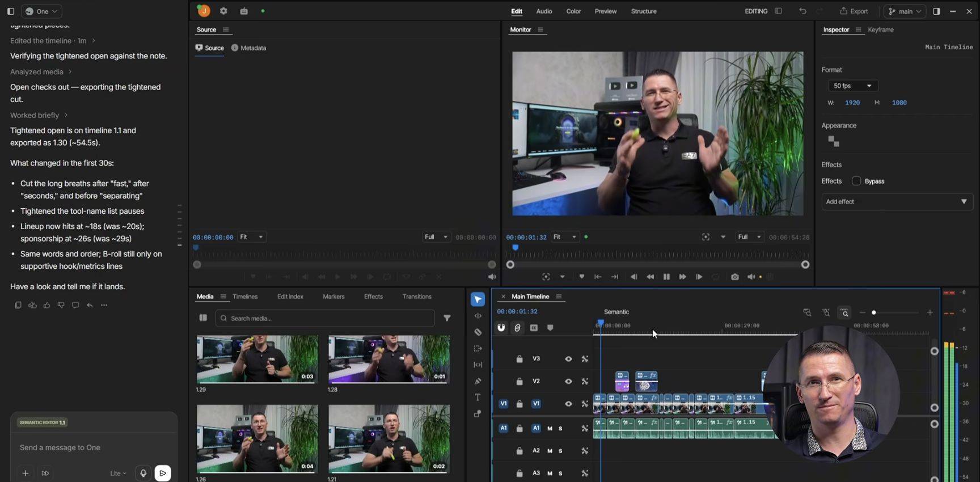Enable the Effects Bypass checkbox

pyautogui.click(x=856, y=181)
